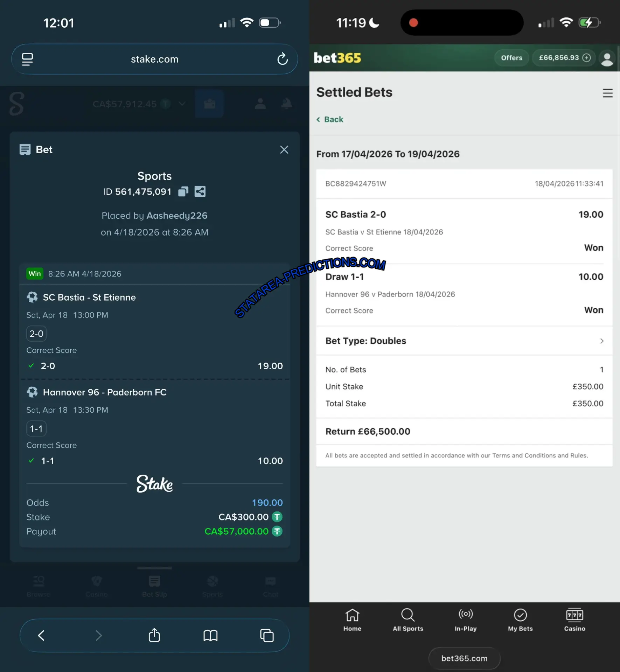Image resolution: width=620 pixels, height=672 pixels.
Task: Open the bet365 account profile icon
Action: click(x=607, y=58)
